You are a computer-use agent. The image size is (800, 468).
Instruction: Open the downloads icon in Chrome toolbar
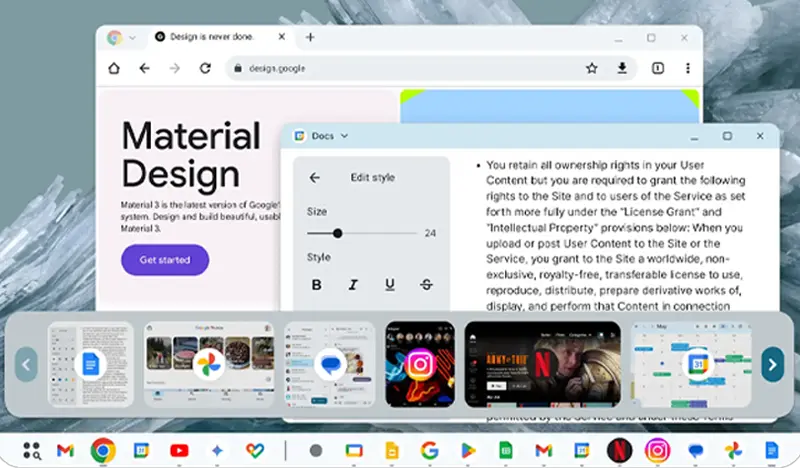pyautogui.click(x=622, y=68)
